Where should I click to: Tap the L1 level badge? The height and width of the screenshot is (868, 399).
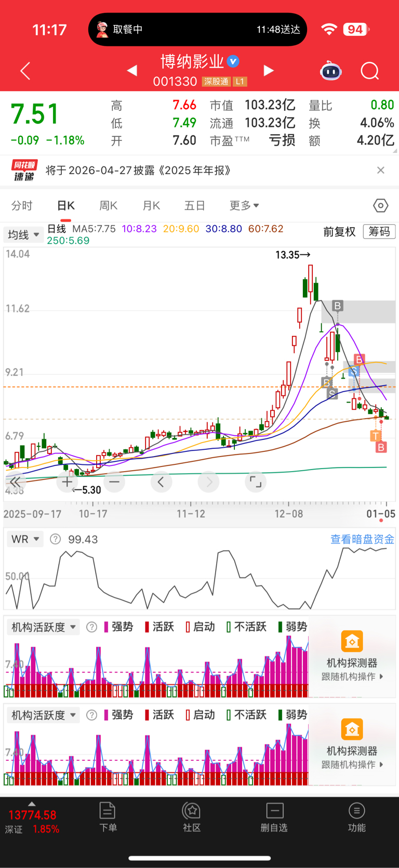click(240, 82)
